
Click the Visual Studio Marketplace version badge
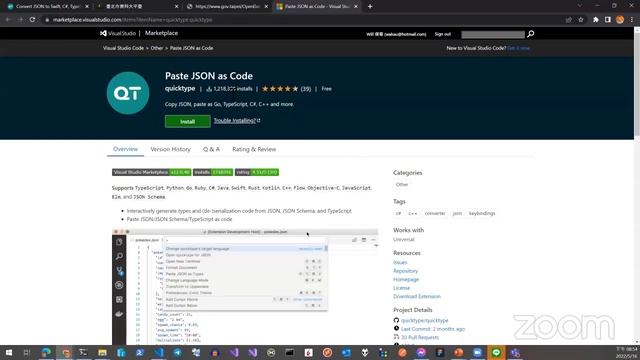(x=151, y=172)
